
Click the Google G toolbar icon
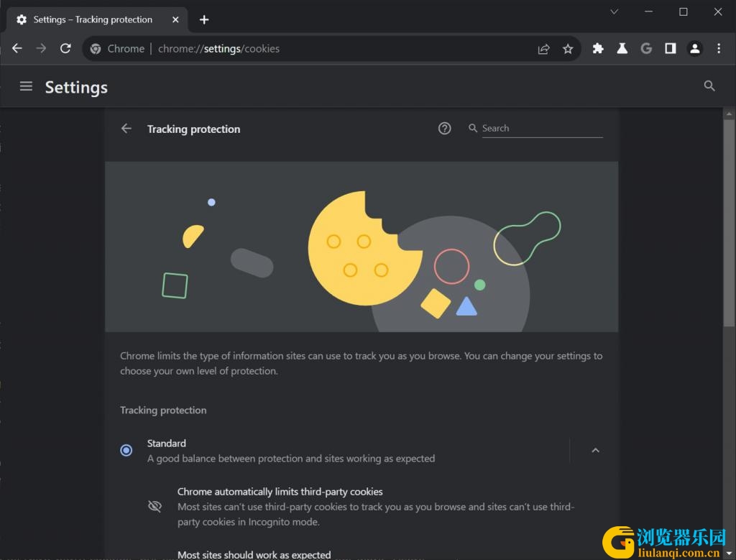click(x=646, y=48)
